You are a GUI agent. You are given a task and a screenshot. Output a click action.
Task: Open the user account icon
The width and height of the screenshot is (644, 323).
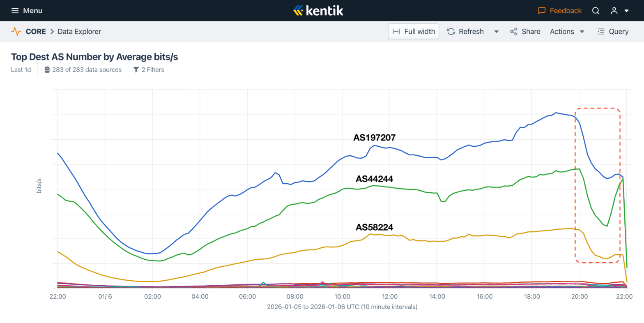pyautogui.click(x=614, y=11)
